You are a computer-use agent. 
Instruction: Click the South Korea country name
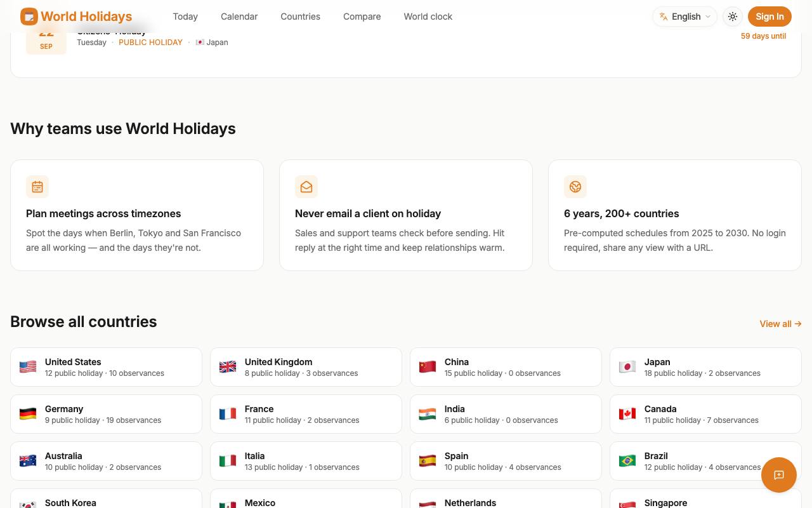(x=70, y=503)
